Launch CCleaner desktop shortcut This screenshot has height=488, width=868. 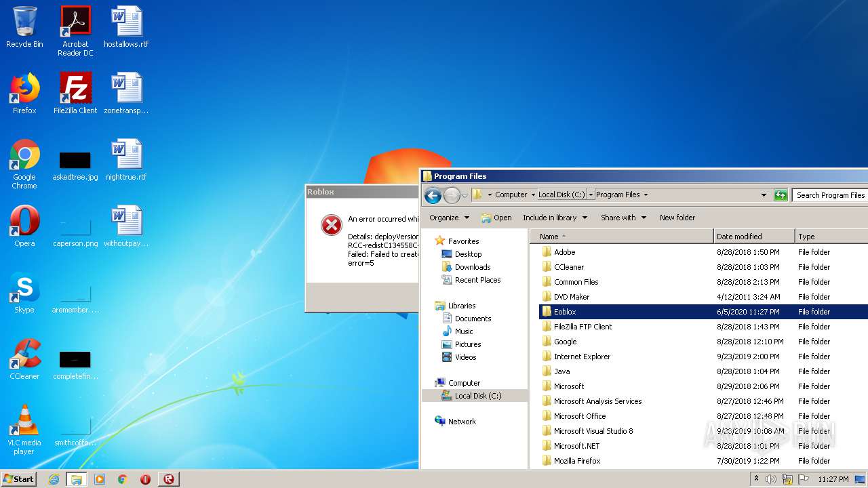click(x=24, y=359)
